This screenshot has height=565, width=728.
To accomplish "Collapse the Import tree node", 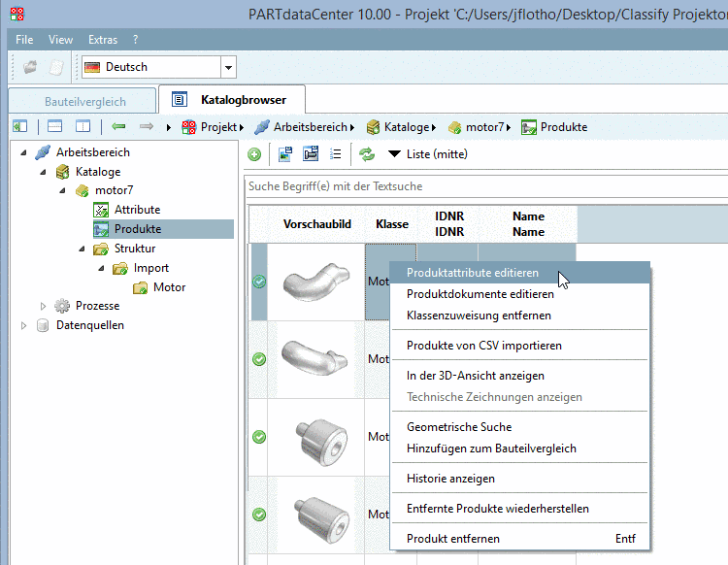I will click(x=102, y=268).
